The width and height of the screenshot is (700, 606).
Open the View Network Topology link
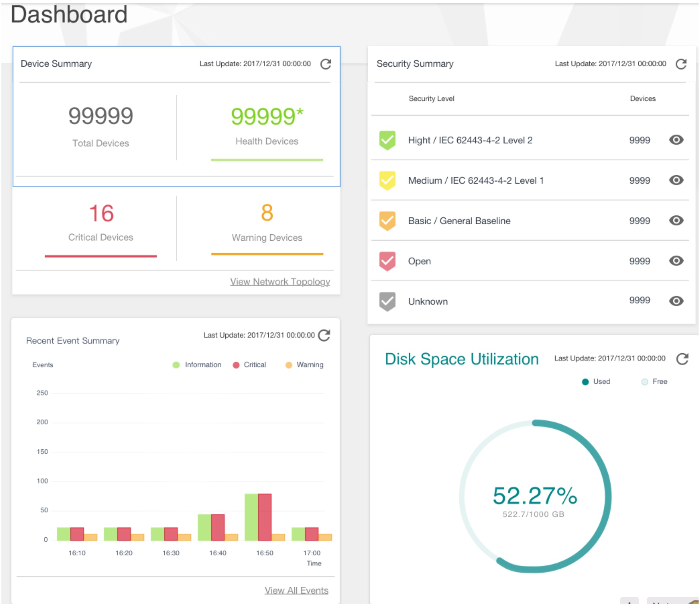pyautogui.click(x=280, y=282)
